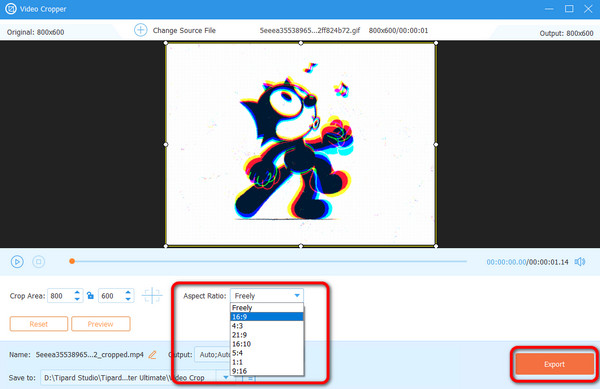The image size is (600, 389).
Task: Close the Video Cropper window
Action: point(588,9)
